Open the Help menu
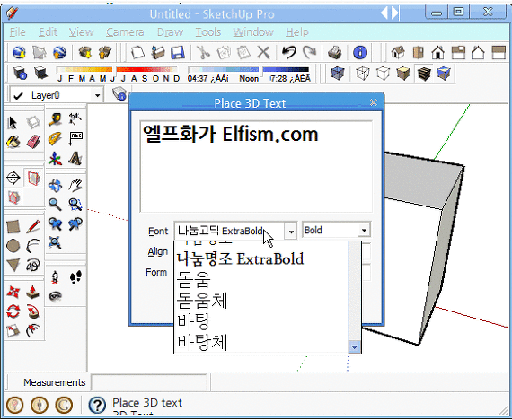This screenshot has height=420, width=512. tap(297, 32)
